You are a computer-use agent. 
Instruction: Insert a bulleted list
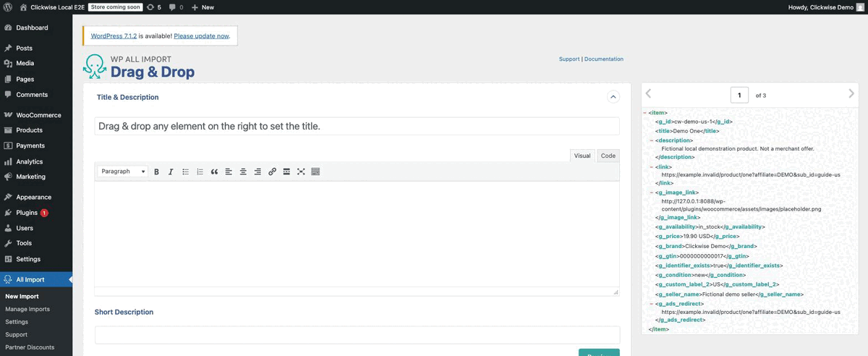185,171
